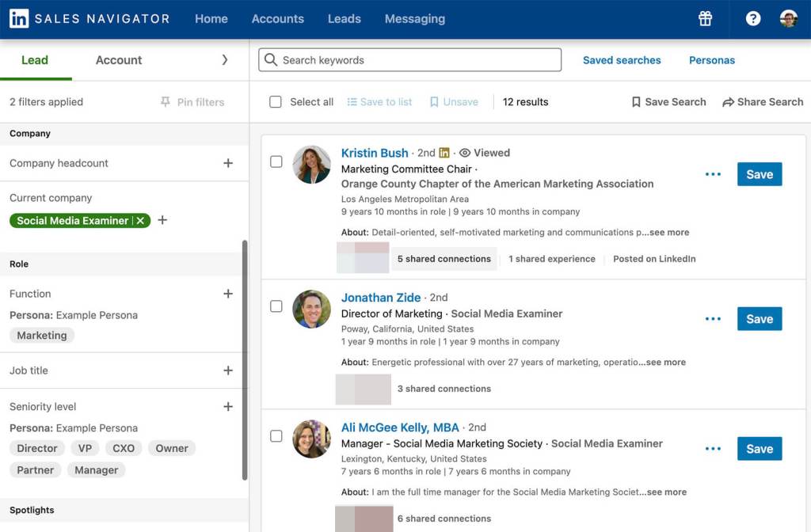Open the gift icon in header

705,19
